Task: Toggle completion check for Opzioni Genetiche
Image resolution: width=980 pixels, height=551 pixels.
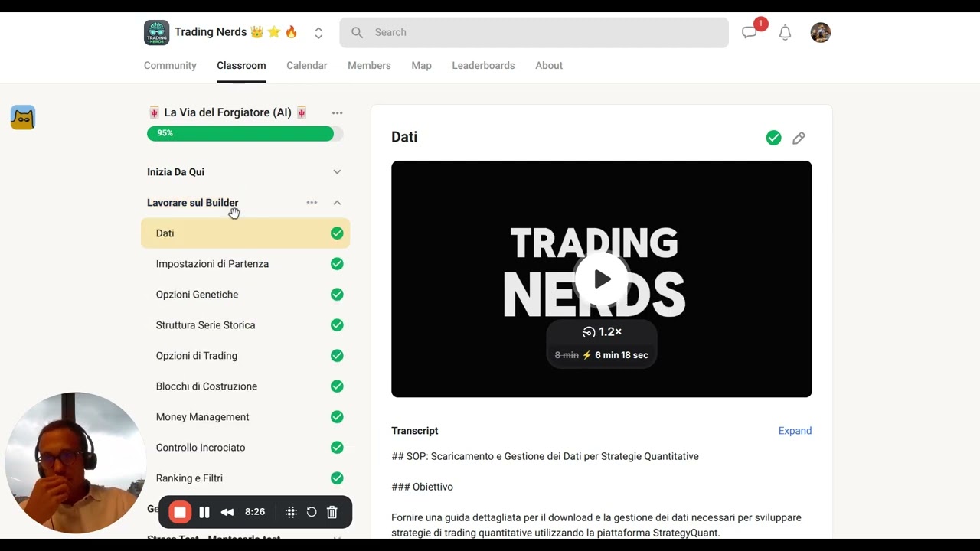Action: [337, 295]
